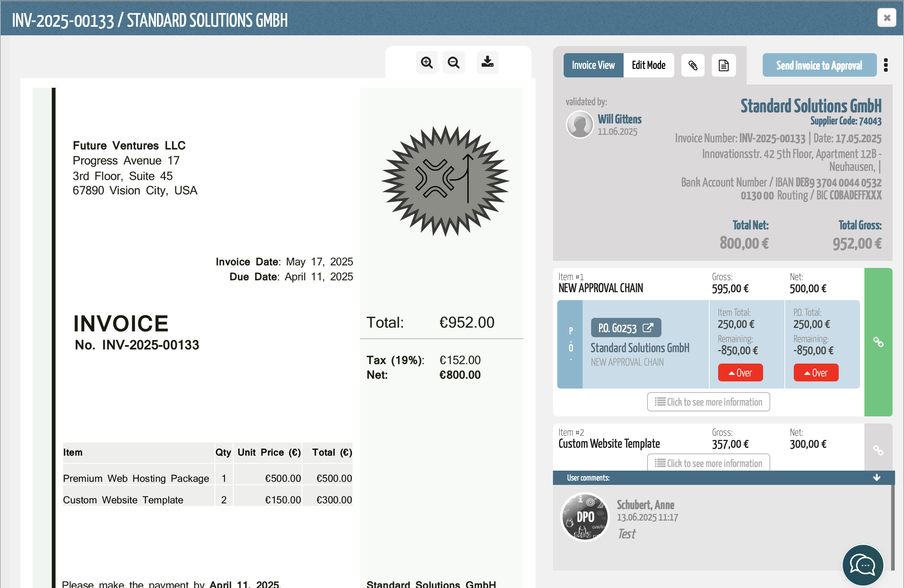Image resolution: width=904 pixels, height=588 pixels.
Task: Zoom out of the invoice preview
Action: tap(453, 63)
